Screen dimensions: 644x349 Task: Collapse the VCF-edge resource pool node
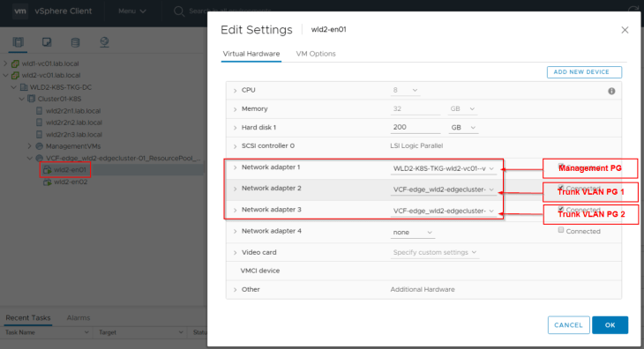point(30,158)
